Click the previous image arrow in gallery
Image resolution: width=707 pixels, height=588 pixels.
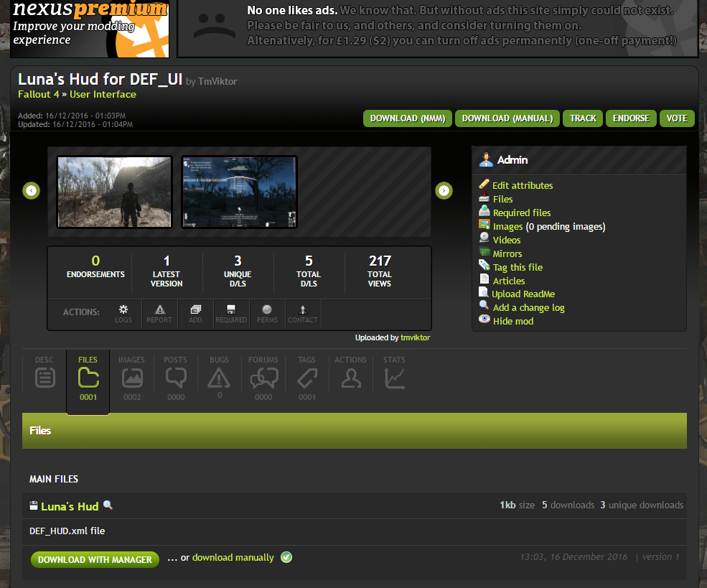click(31, 191)
